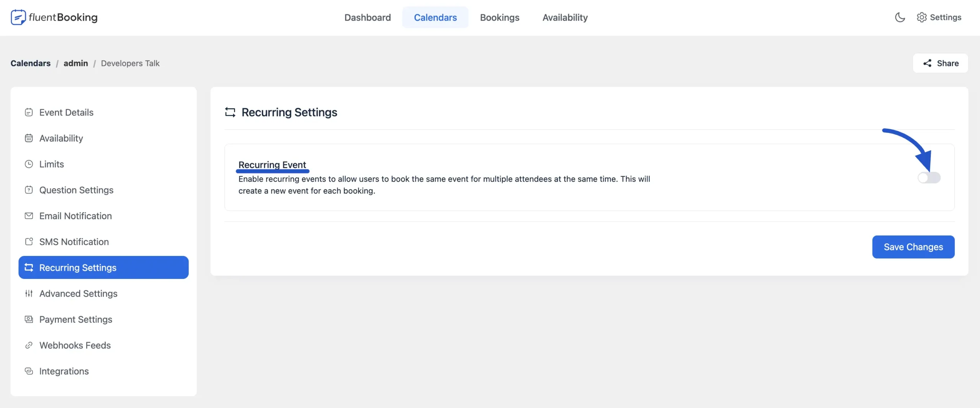This screenshot has width=980, height=408.
Task: Click the fluentBooking logo icon
Action: [18, 17]
